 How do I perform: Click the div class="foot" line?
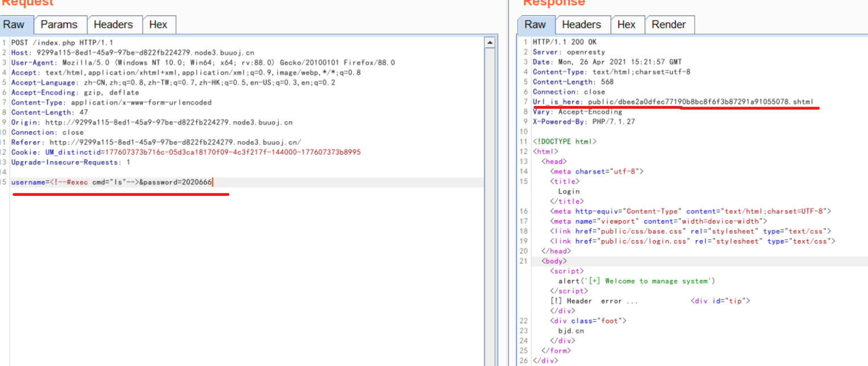click(588, 321)
